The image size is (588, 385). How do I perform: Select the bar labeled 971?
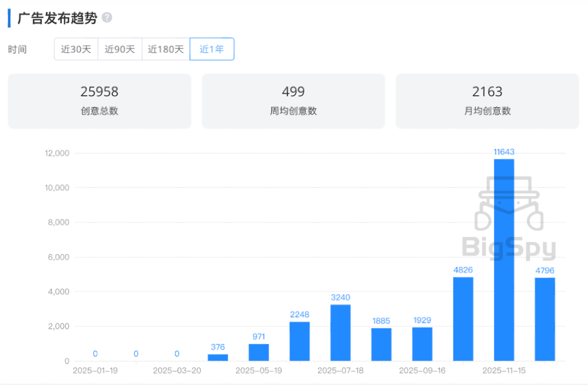tap(259, 352)
